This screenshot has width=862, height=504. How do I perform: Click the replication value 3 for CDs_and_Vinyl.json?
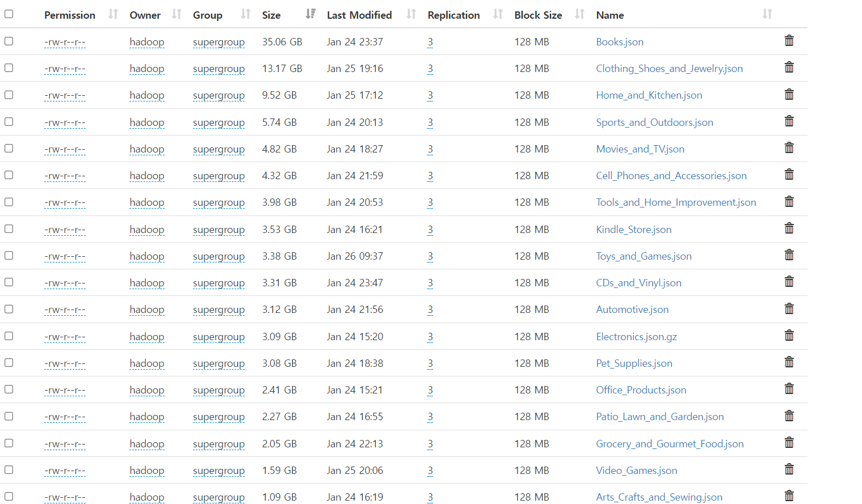[430, 282]
